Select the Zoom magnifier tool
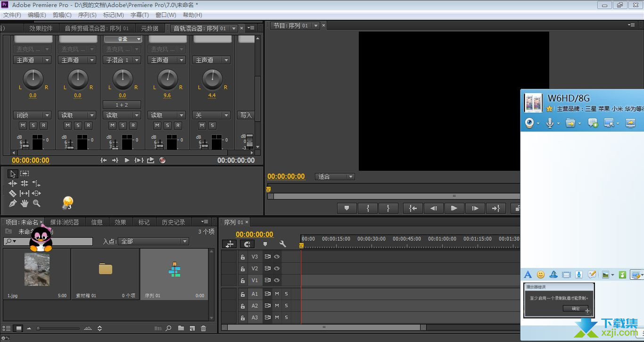The image size is (644, 342). click(36, 203)
